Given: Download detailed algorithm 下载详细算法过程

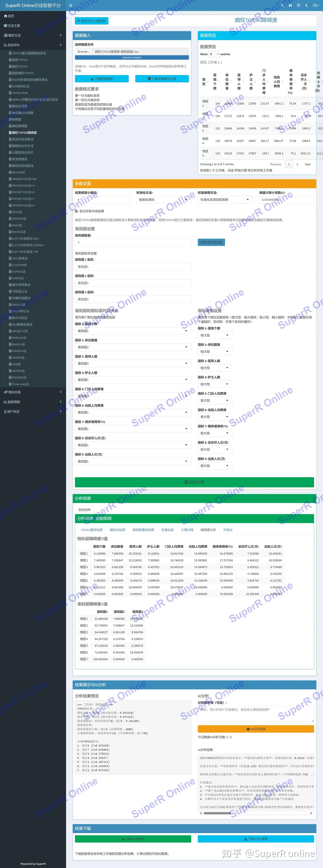Looking at the screenshot, I should pos(162,79).
